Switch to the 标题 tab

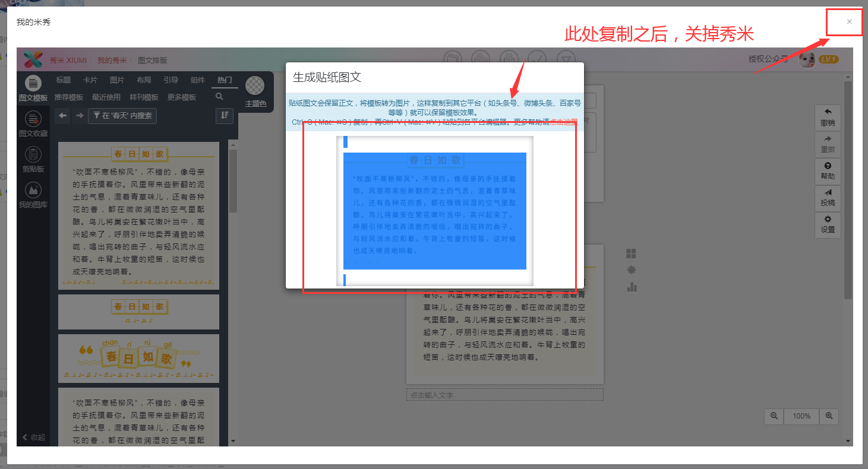[64, 80]
